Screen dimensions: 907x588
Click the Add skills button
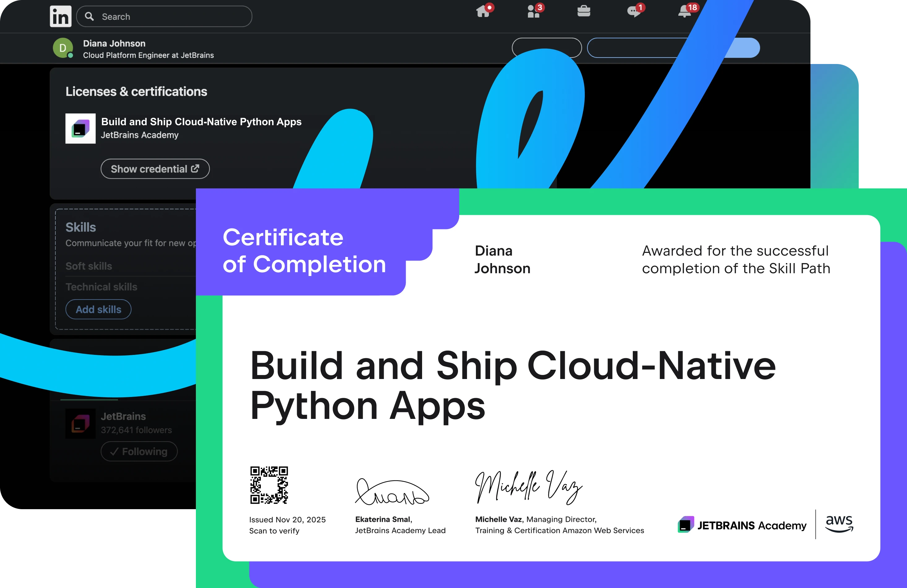point(98,309)
